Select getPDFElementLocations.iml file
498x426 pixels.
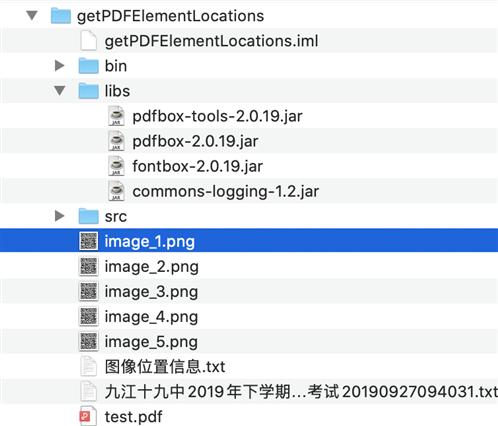[x=211, y=41]
